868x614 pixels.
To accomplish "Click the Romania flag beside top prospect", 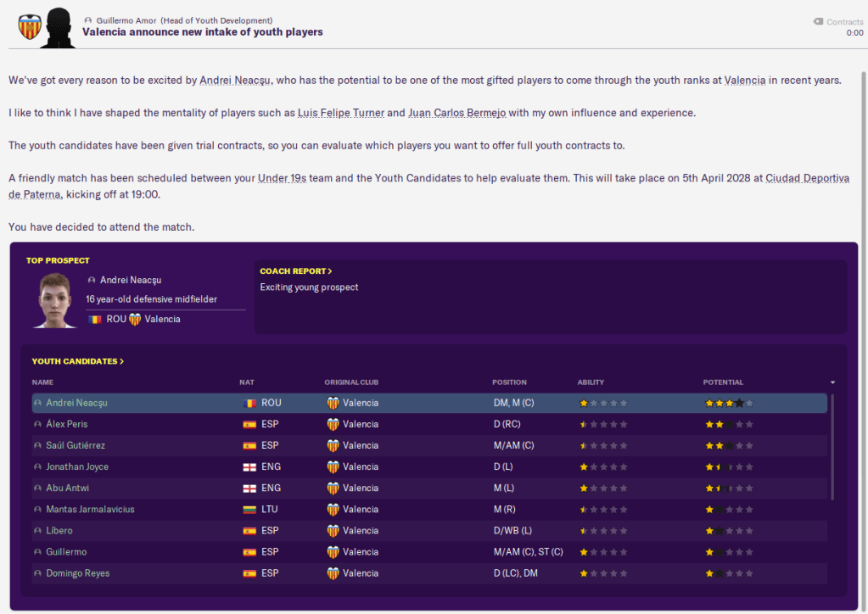I will click(x=93, y=319).
